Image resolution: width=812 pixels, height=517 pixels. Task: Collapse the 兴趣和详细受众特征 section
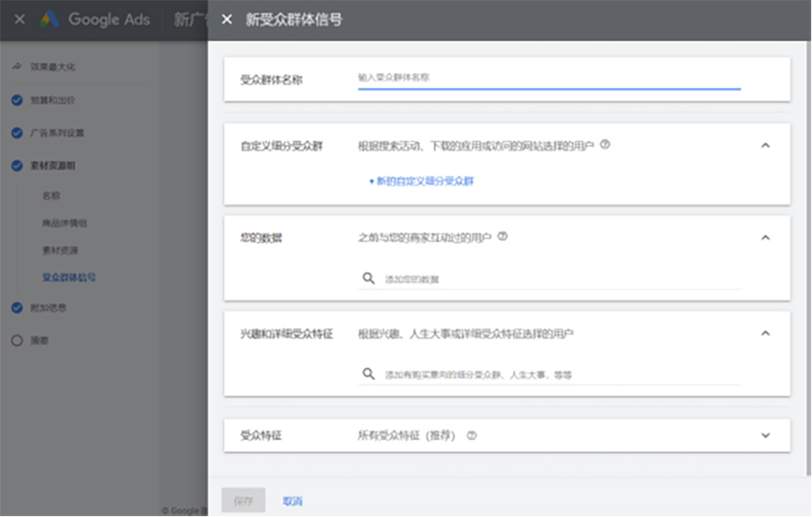765,333
